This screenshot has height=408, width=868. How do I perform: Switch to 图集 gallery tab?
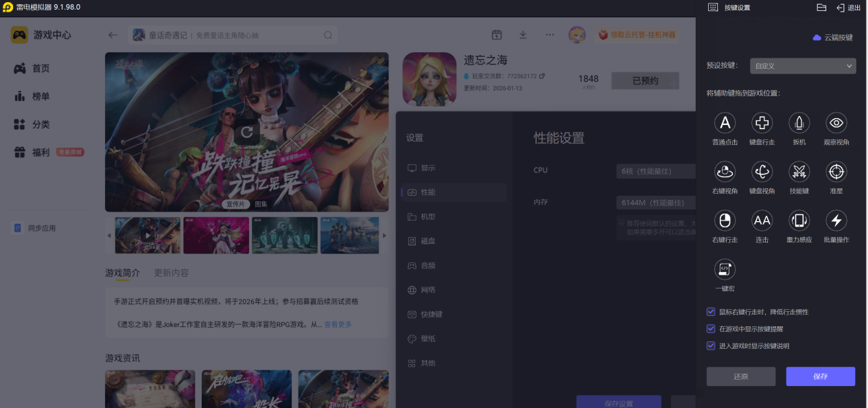coord(261,204)
